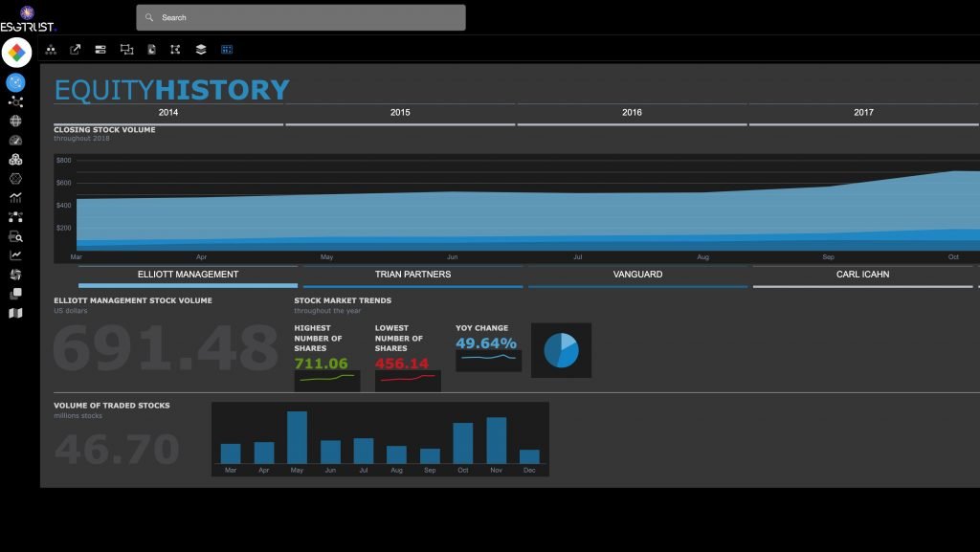Image resolution: width=980 pixels, height=552 pixels.
Task: Click the EQUITYHISTORY dashboard title
Action: [172, 90]
